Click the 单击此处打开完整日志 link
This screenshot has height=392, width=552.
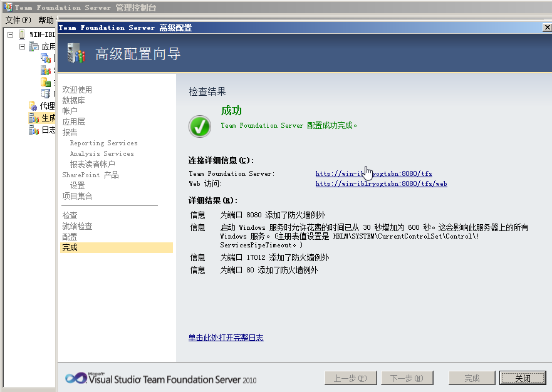coord(226,338)
